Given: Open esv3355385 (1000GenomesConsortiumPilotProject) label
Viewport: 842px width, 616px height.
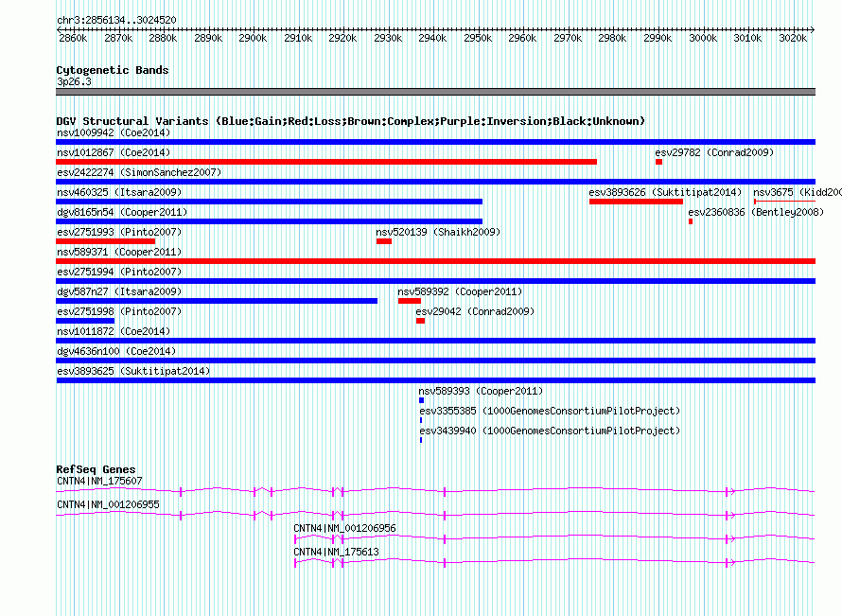Looking at the screenshot, I should click(550, 411).
